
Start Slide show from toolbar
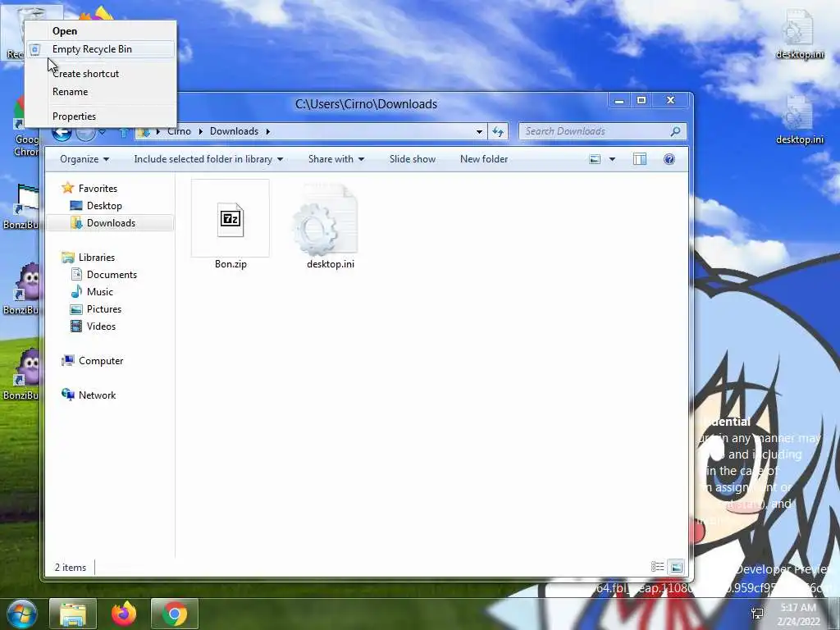[413, 159]
